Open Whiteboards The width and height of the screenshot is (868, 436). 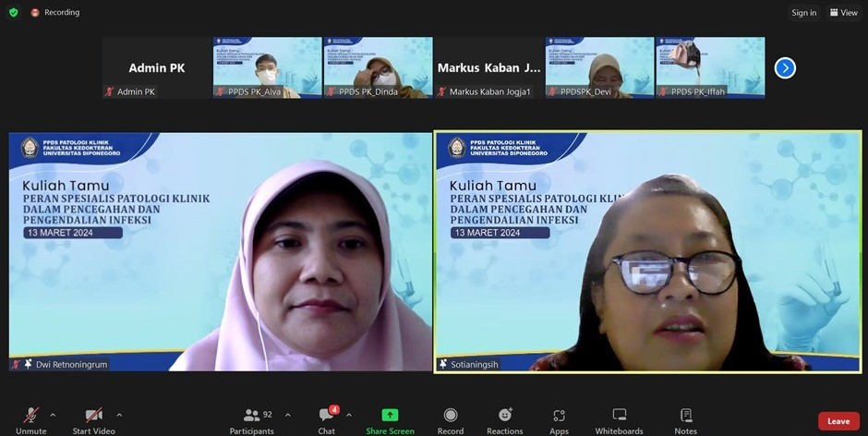pos(619,416)
